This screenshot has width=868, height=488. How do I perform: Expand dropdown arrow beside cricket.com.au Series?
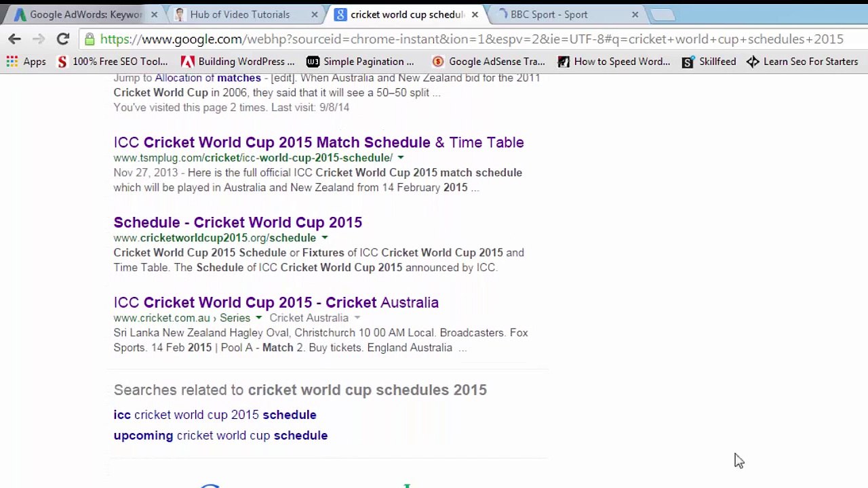click(x=258, y=318)
